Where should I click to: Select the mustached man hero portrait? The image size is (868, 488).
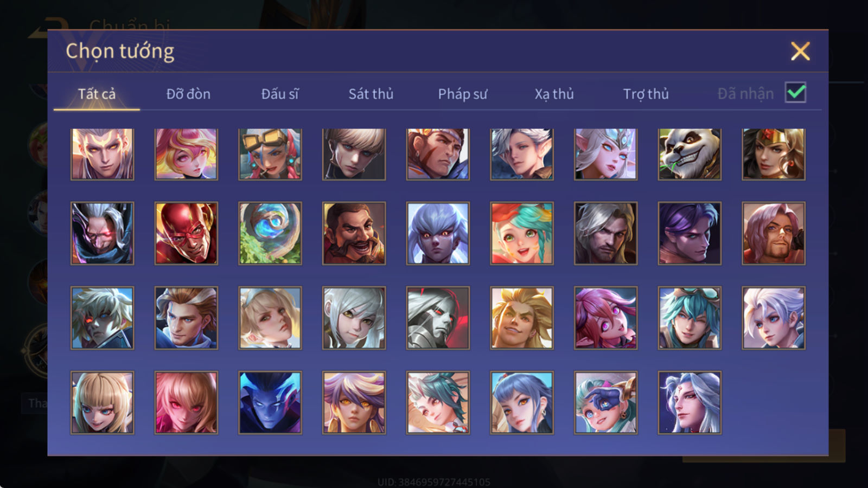pos(354,233)
